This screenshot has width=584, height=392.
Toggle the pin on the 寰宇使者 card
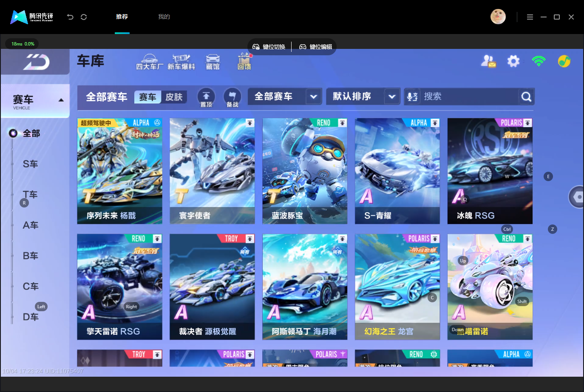250,123
